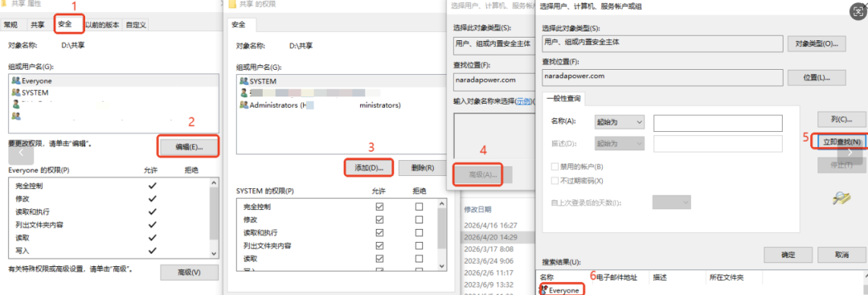Click the SYSTEM group icon in 共享 的权限 list

click(244, 81)
